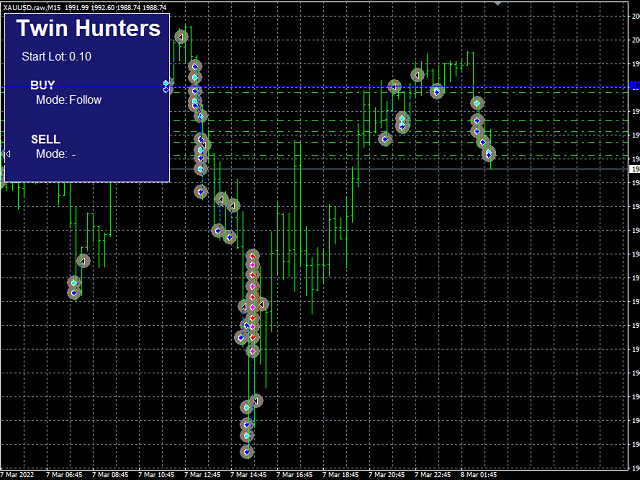Image resolution: width=640 pixels, height=480 pixels.
Task: Select the lowest trade marker at chart bottom
Action: click(247, 452)
